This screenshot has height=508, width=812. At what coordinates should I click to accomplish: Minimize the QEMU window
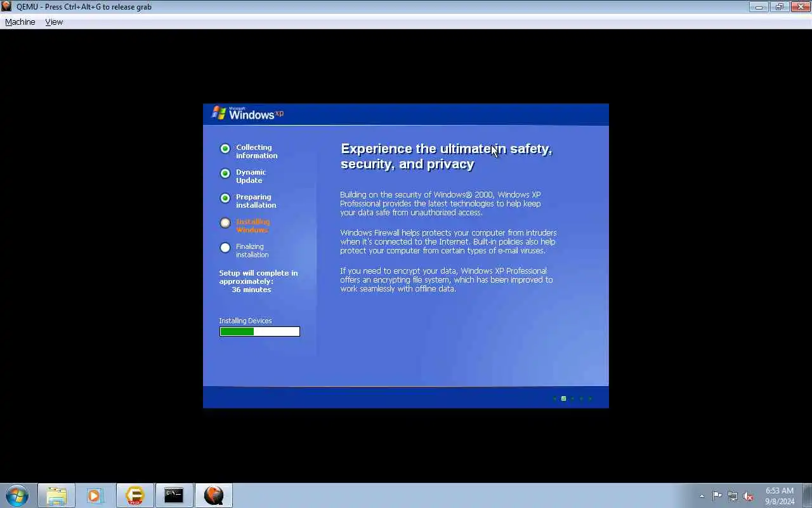[x=759, y=7]
